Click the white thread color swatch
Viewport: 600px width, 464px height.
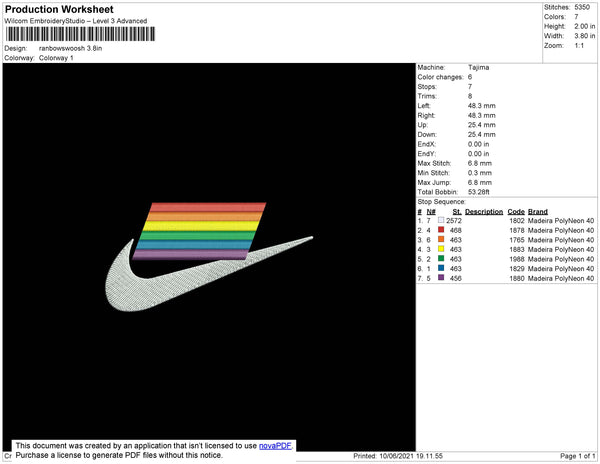[x=441, y=220]
